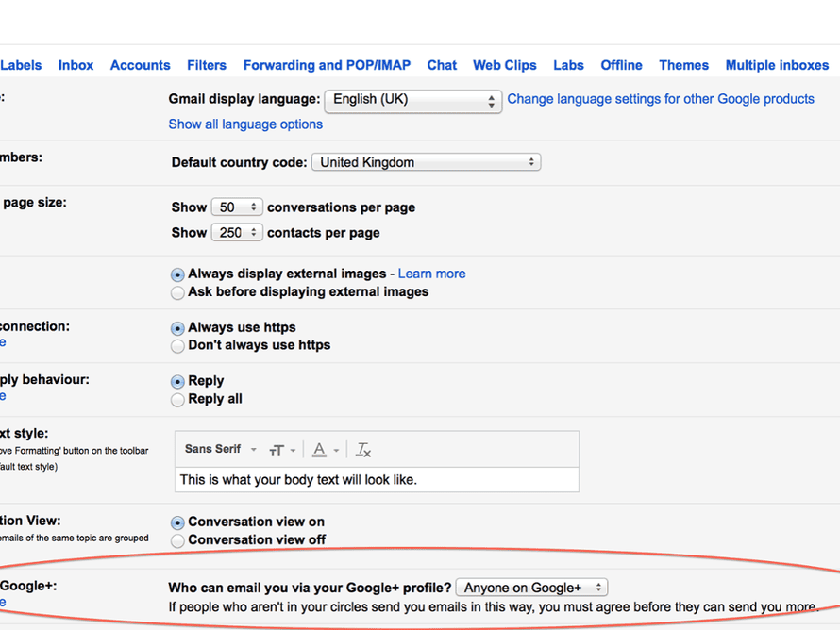The image size is (840, 630).
Task: Choose Reply as default behaviour
Action: coord(177,382)
